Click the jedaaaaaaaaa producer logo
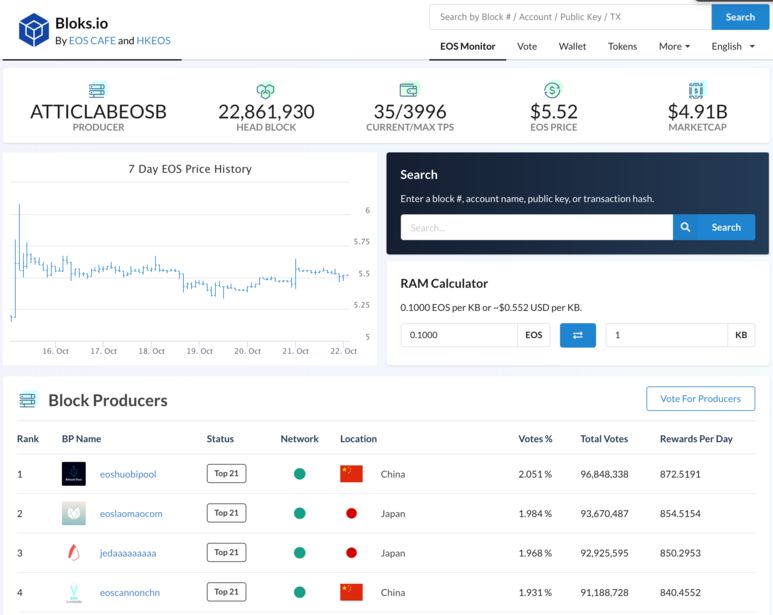 click(74, 552)
